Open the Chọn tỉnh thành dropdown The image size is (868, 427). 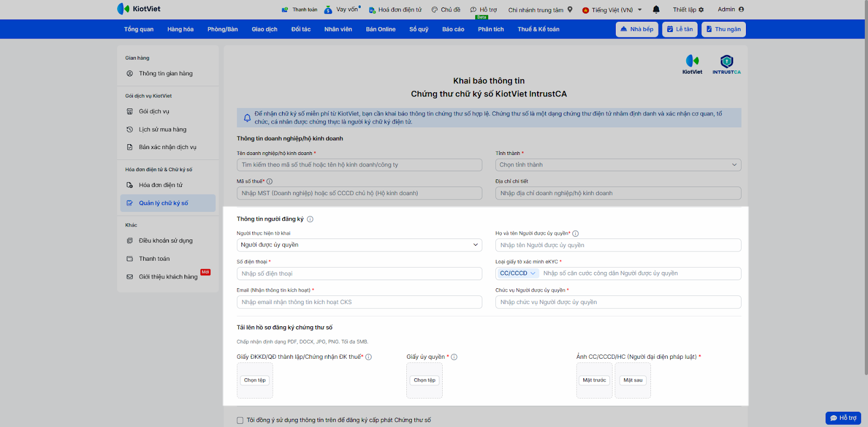(x=618, y=165)
